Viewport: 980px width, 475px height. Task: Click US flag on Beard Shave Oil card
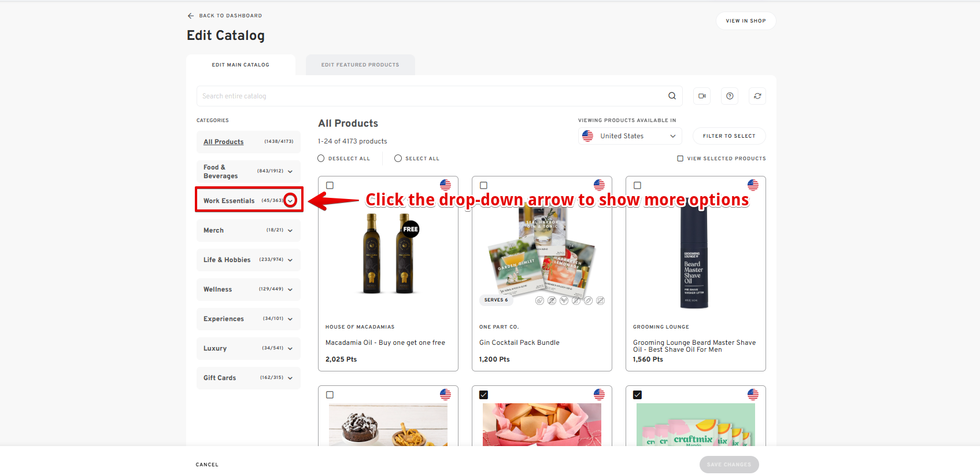(x=753, y=185)
